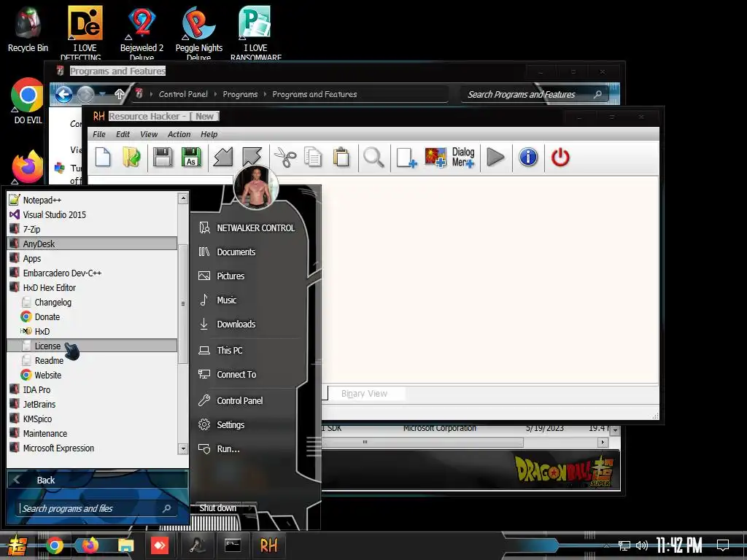Open Pictures from Start menu

(x=248, y=276)
